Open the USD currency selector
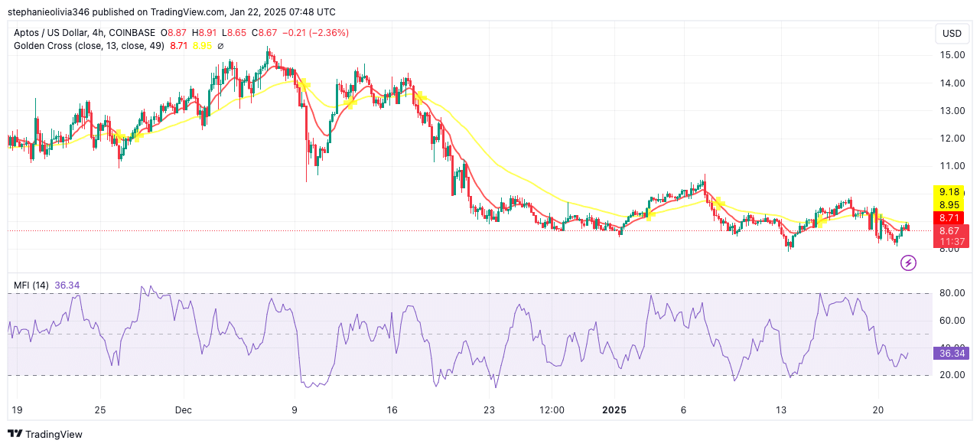980x447 pixels. (x=952, y=34)
